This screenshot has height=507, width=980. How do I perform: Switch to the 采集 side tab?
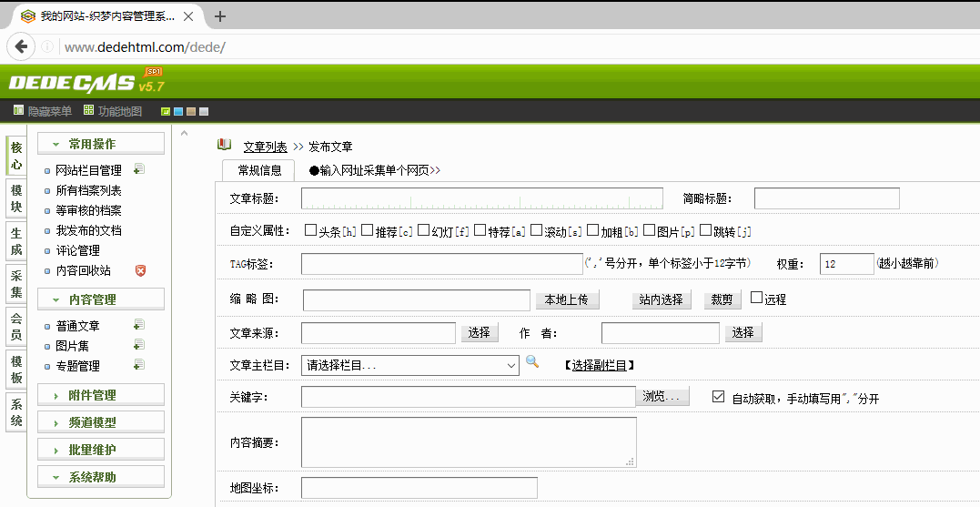tap(16, 284)
